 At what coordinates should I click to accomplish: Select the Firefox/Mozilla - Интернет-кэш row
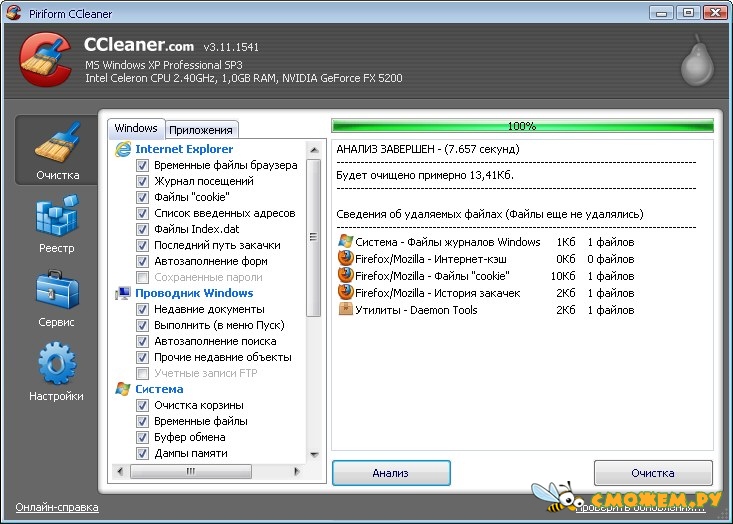(486, 258)
